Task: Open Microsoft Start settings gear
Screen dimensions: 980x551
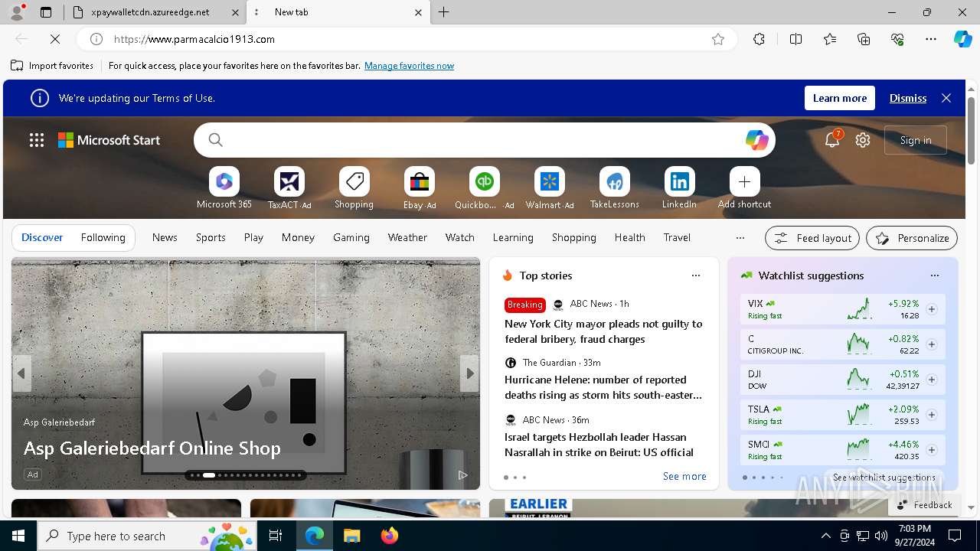Action: click(863, 140)
